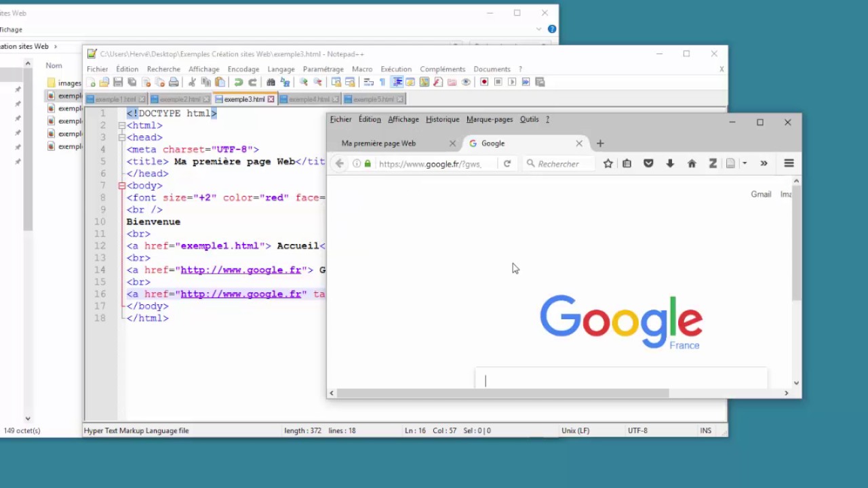868x488 pixels.
Task: Click the Save recorded macro icon
Action: click(x=539, y=82)
